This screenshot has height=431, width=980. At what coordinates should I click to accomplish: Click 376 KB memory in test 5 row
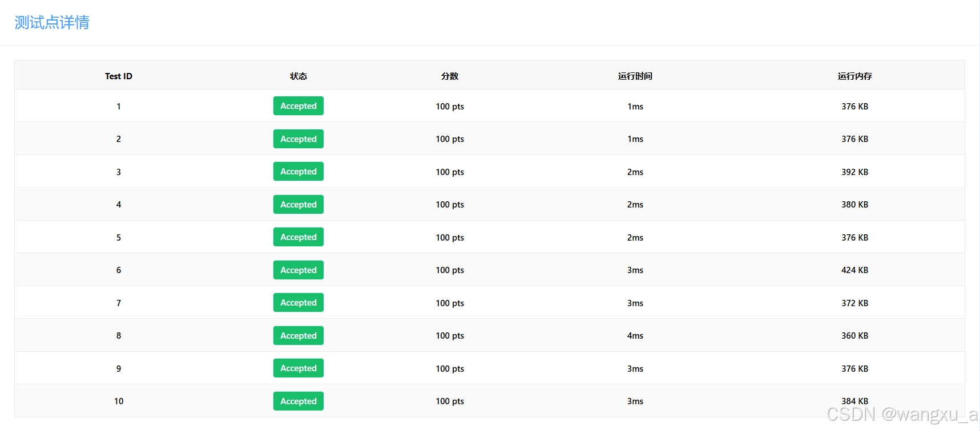point(855,238)
